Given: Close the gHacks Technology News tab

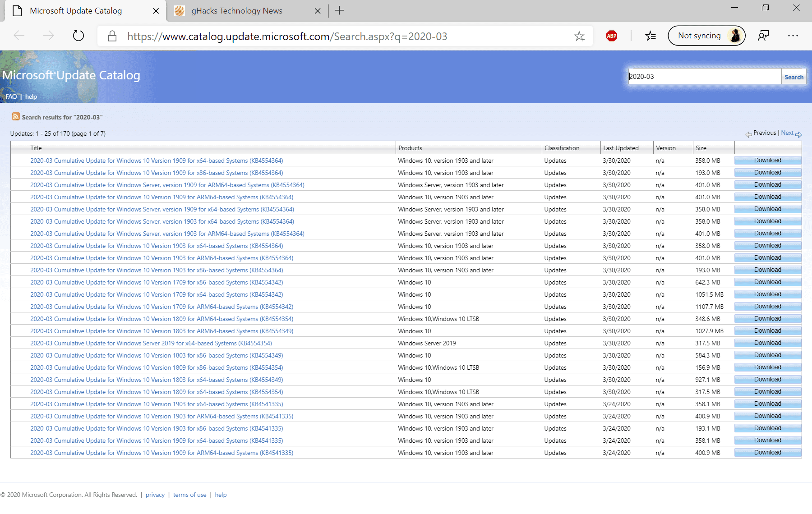Looking at the screenshot, I should [x=318, y=11].
